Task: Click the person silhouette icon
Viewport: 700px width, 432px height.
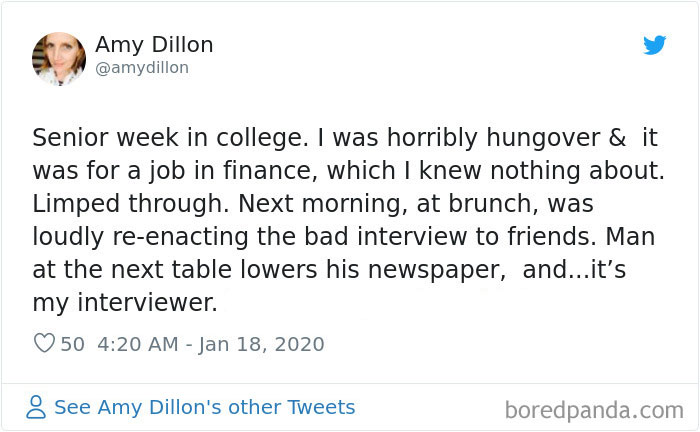Action: (36, 407)
